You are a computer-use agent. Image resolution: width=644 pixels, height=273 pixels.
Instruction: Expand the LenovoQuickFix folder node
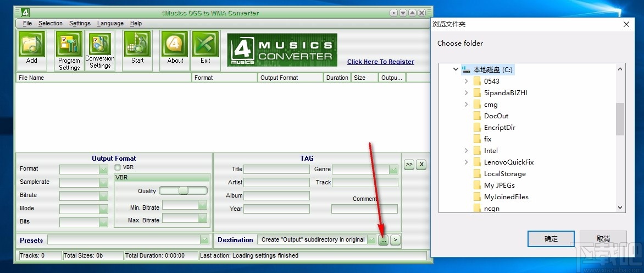(x=466, y=162)
